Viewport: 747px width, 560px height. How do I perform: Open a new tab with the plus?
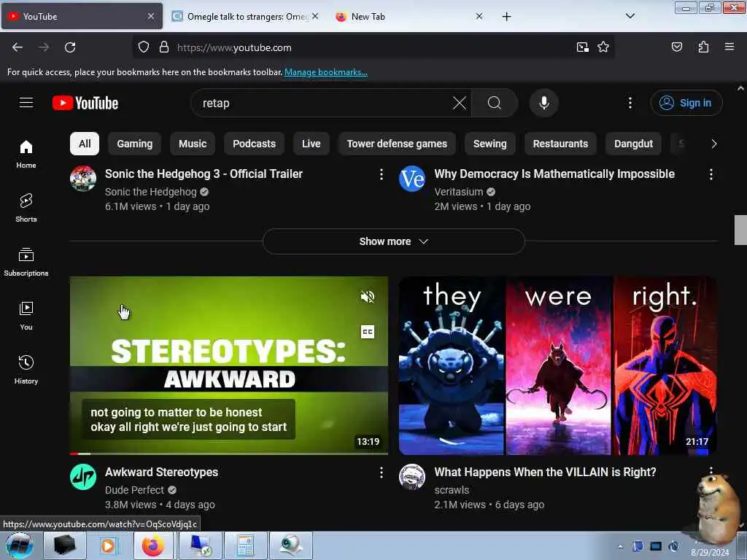click(506, 17)
